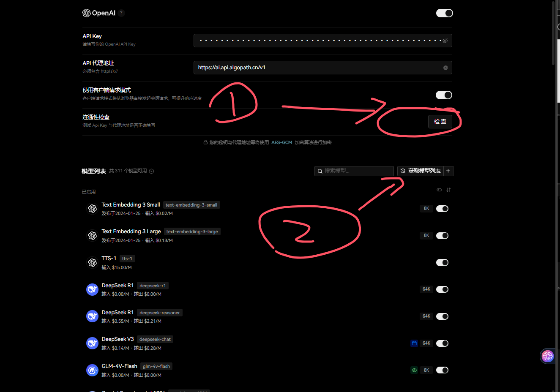Screen dimensions: 560x392
Task: Click the DeepSeek V3 model name
Action: click(x=117, y=339)
